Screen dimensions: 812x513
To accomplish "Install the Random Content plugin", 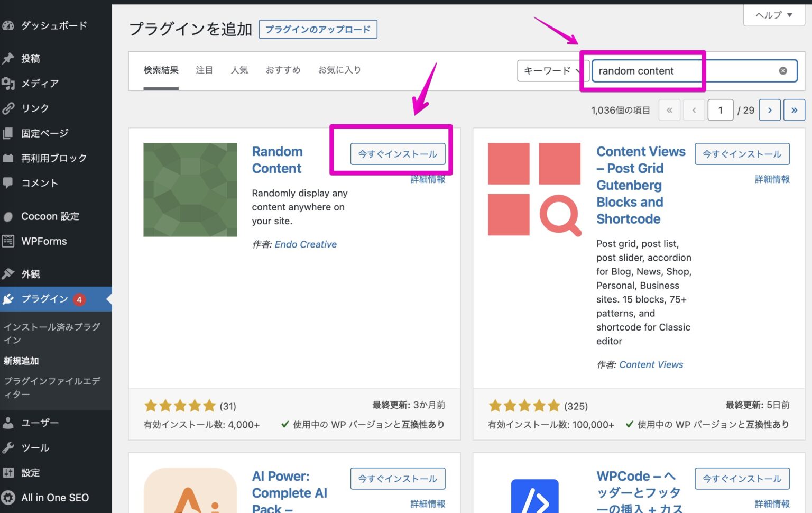I will (398, 154).
